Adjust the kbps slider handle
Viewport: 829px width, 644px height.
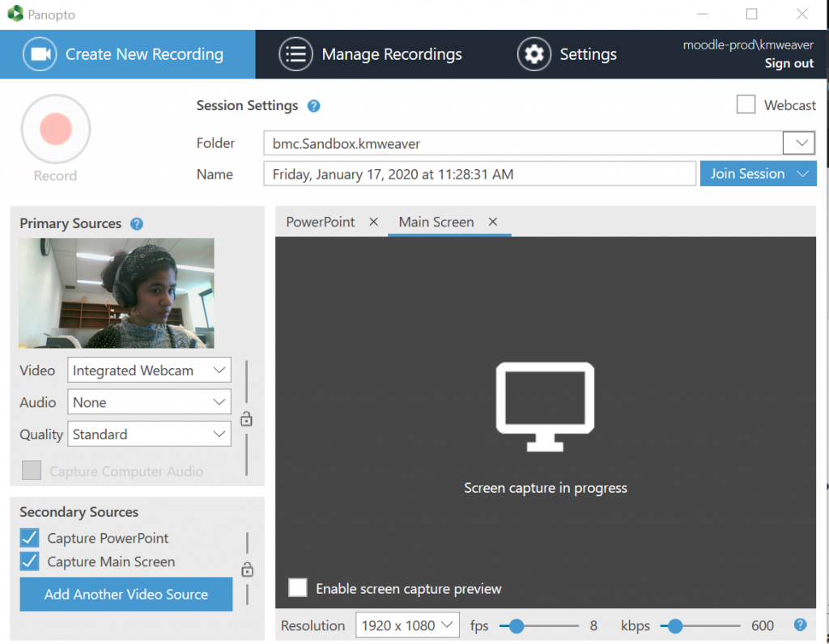point(674,626)
